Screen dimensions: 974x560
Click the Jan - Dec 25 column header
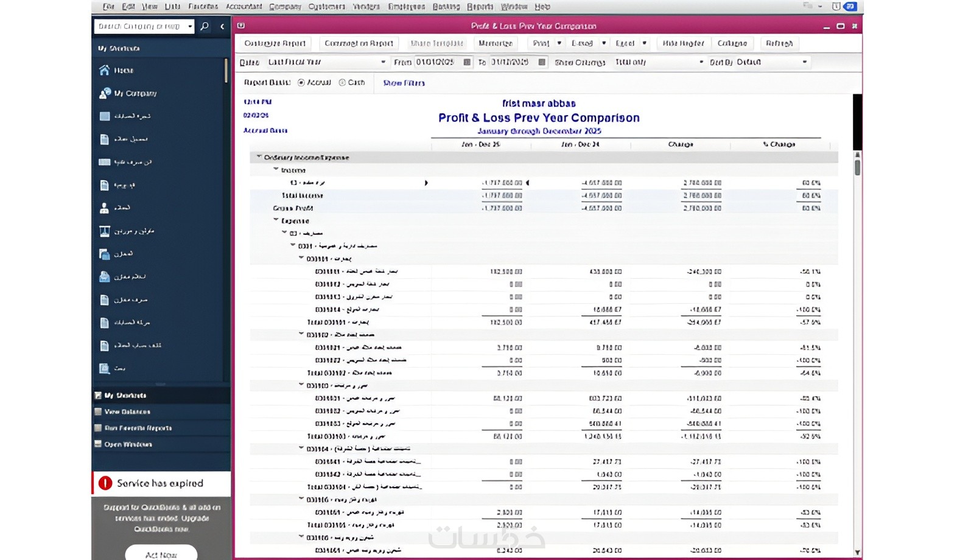[480, 144]
